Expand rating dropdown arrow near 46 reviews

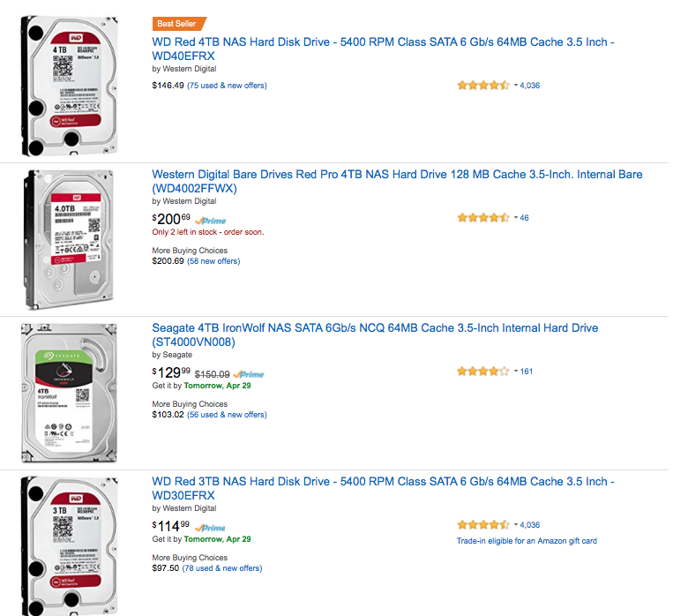pyautogui.click(x=516, y=217)
